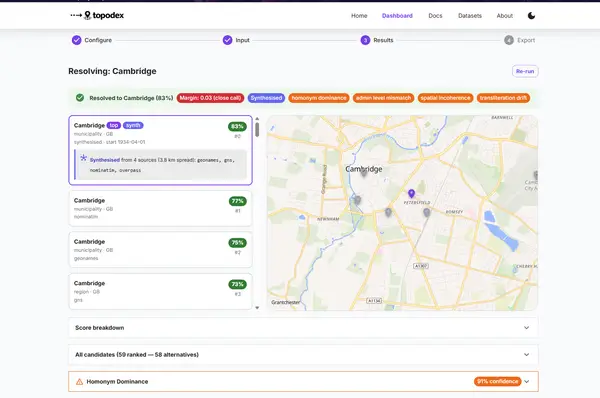
Task: Click candidate list scroll down arrow
Action: (x=257, y=308)
